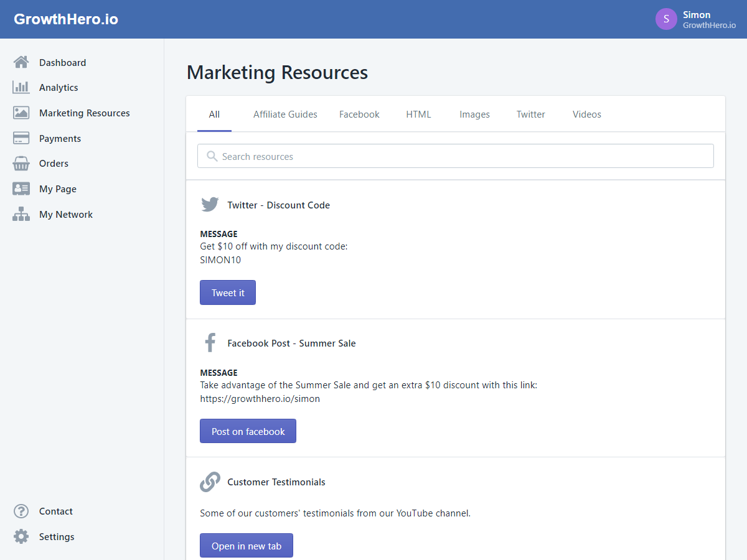Open the Videos tab
Image resolution: width=747 pixels, height=560 pixels.
click(586, 114)
